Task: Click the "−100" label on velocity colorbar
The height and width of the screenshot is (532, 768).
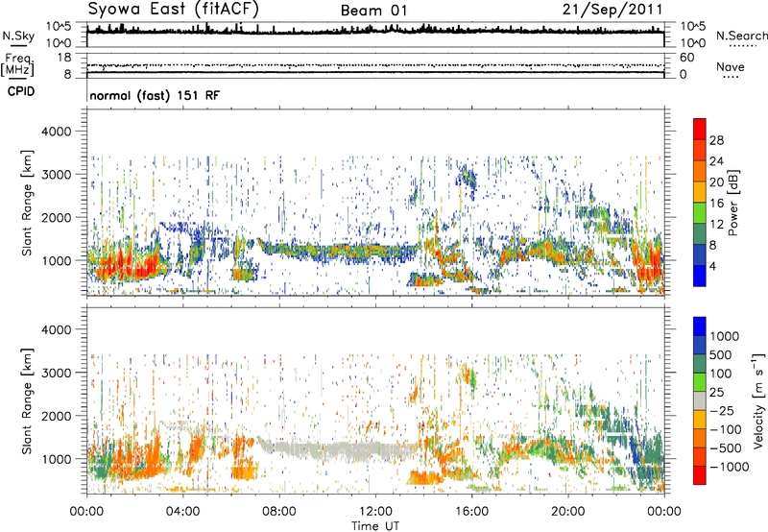Action: click(x=724, y=429)
